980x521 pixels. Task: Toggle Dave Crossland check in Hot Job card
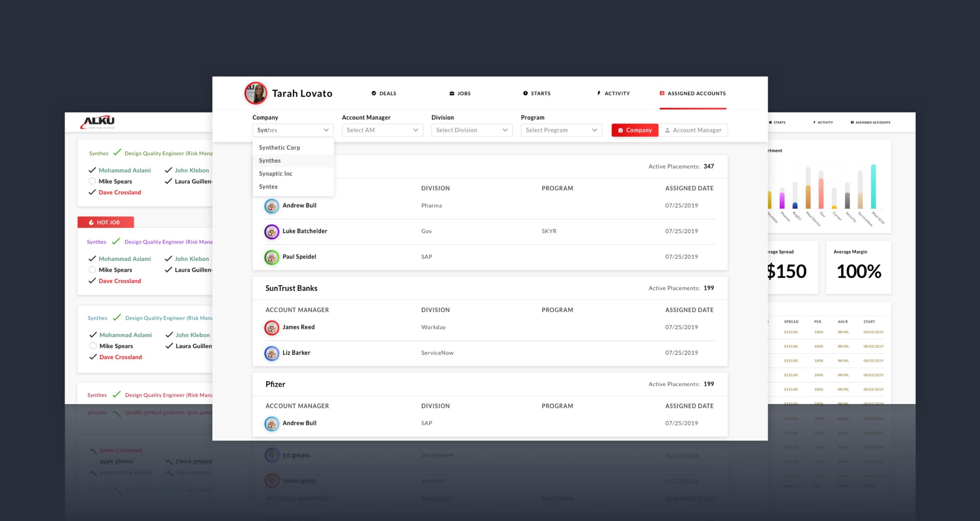[x=92, y=281]
